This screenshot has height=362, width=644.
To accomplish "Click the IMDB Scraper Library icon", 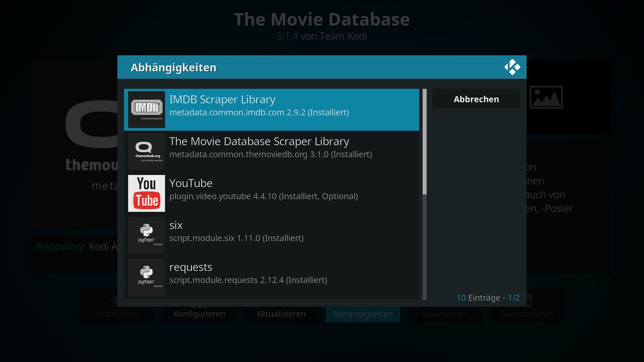I will tap(146, 110).
